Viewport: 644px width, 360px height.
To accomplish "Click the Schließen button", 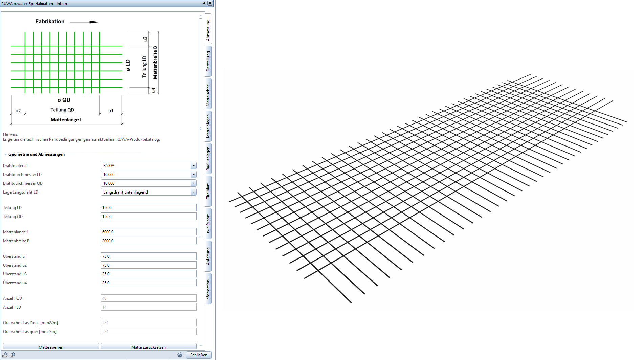I will point(199,355).
